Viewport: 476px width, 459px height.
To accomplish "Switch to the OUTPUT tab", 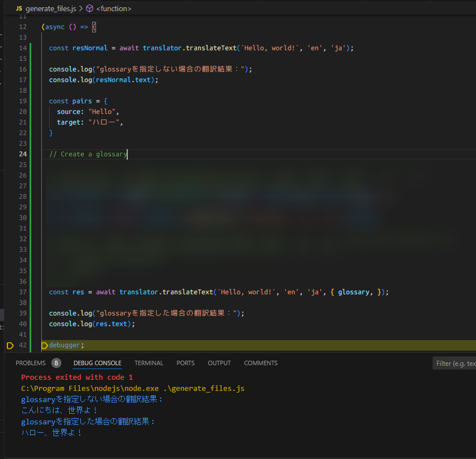I will 219,363.
